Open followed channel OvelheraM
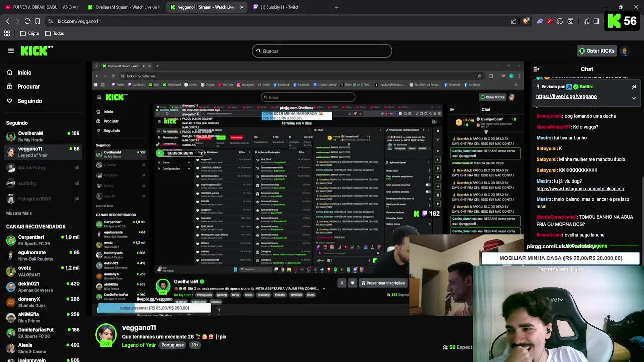Screen dimensions: 644x362 click(43, 136)
